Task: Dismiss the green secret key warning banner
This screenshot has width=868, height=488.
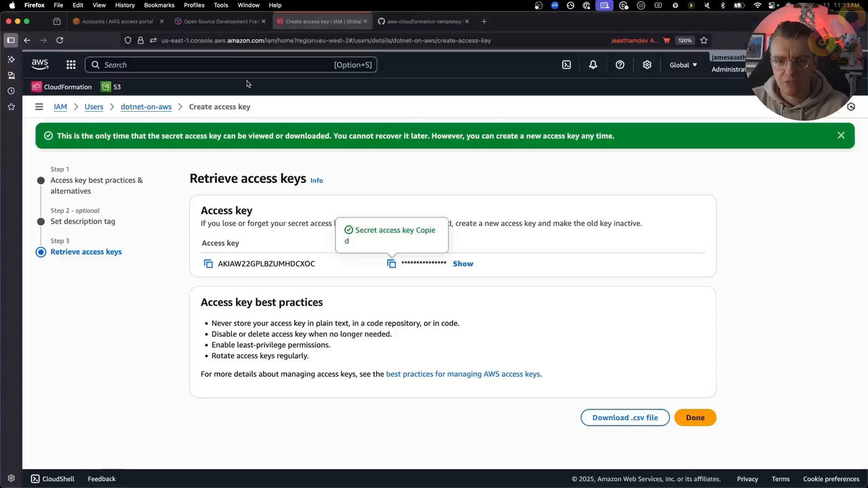Action: click(841, 136)
